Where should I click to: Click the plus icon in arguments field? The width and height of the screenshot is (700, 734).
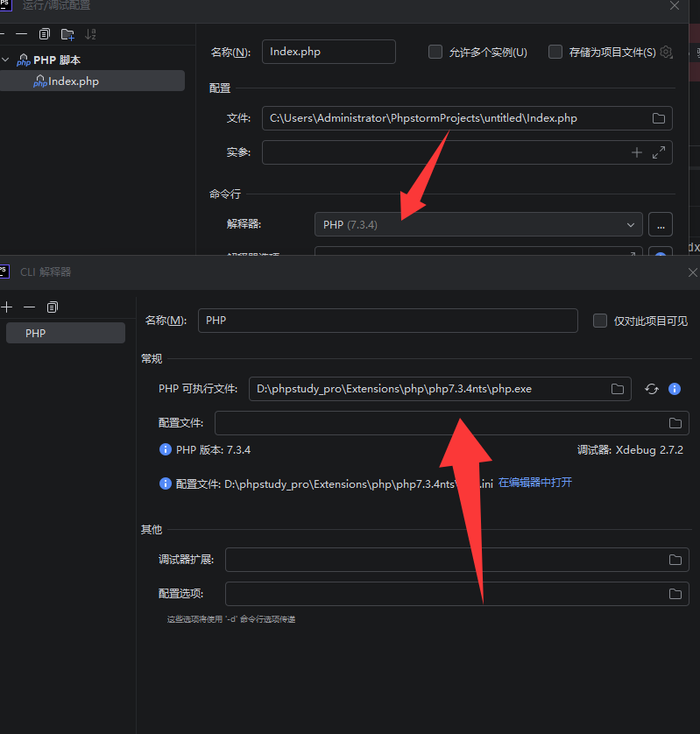[637, 152]
